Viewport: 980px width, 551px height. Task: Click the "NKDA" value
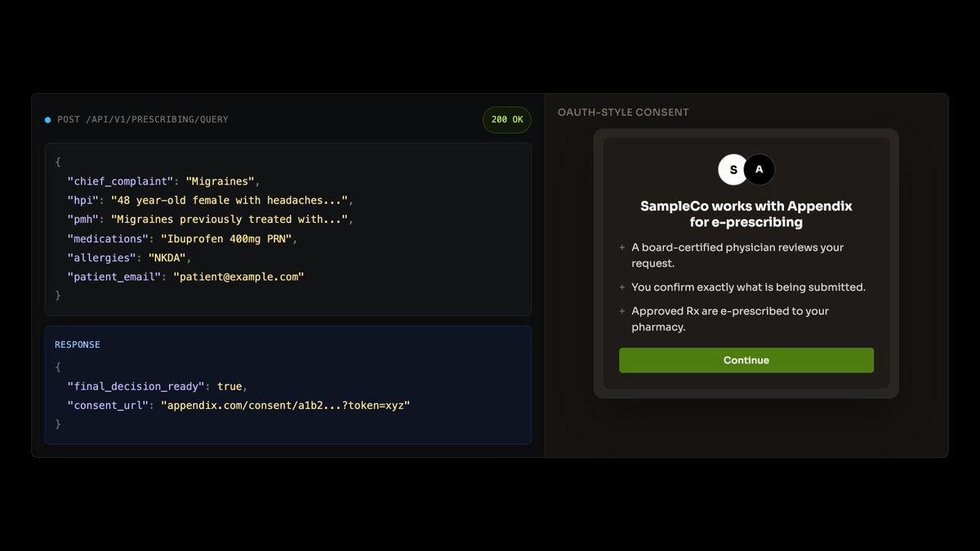pyautogui.click(x=167, y=257)
